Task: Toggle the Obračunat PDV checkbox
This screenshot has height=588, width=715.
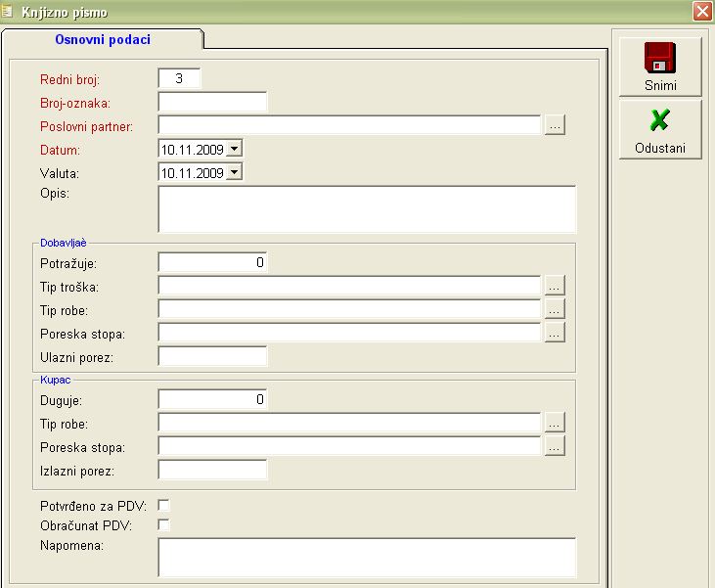Action: [164, 525]
